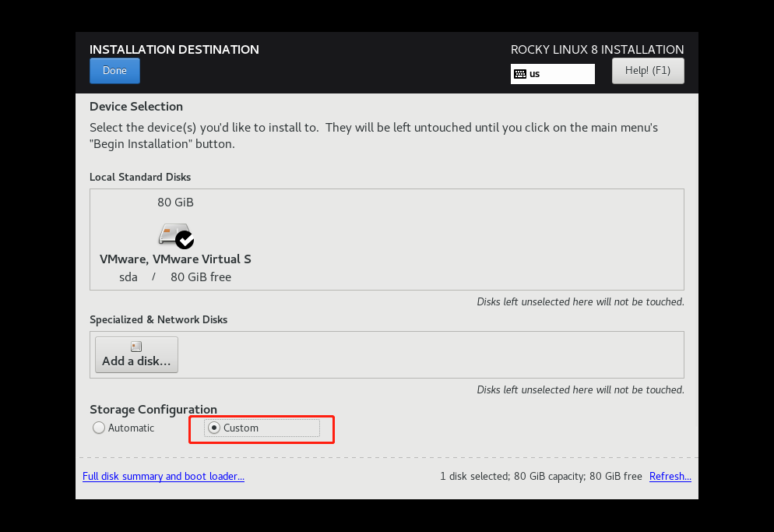This screenshot has height=532, width=774.
Task: Click the 1 disk selected status text
Action: click(x=541, y=476)
